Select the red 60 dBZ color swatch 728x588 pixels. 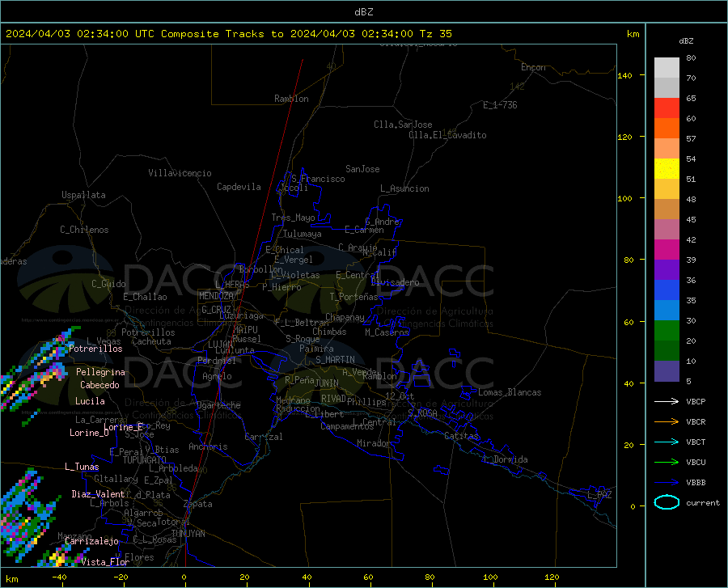click(x=667, y=108)
